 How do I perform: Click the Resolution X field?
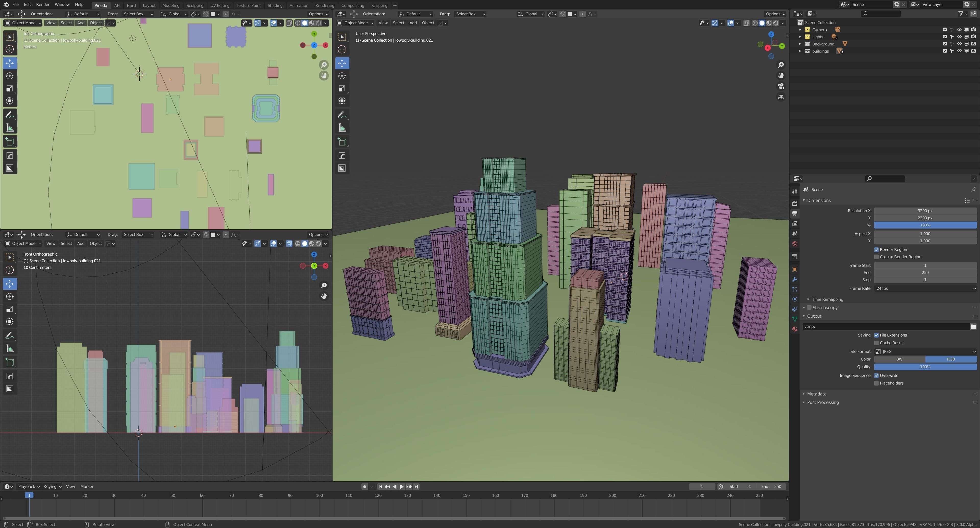(x=925, y=211)
